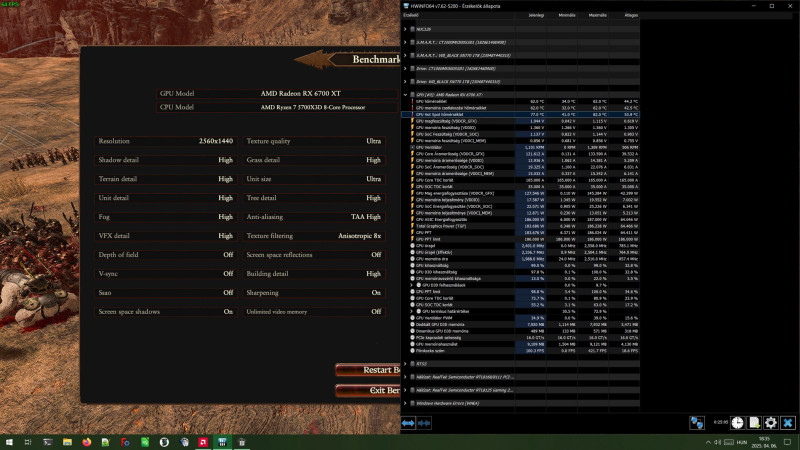Click lightning icon of Total Graphics Power row
The height and width of the screenshot is (450, 800).
413,226
